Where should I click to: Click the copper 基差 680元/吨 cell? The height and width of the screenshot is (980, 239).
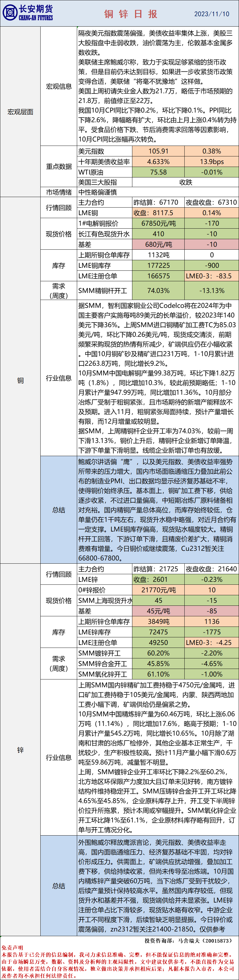point(158,244)
